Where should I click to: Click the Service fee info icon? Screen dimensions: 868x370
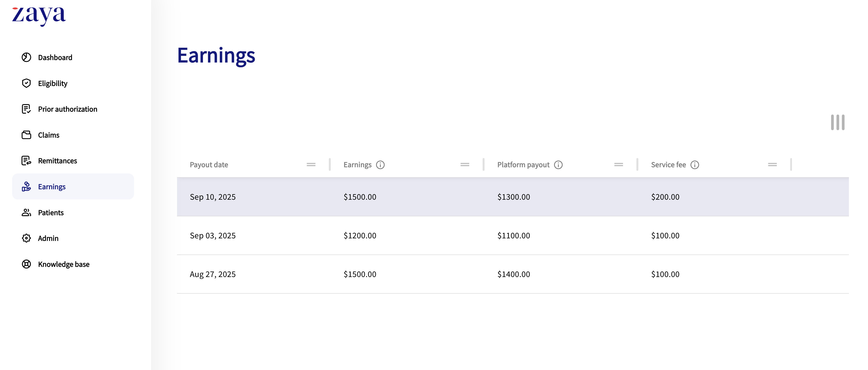[694, 165]
